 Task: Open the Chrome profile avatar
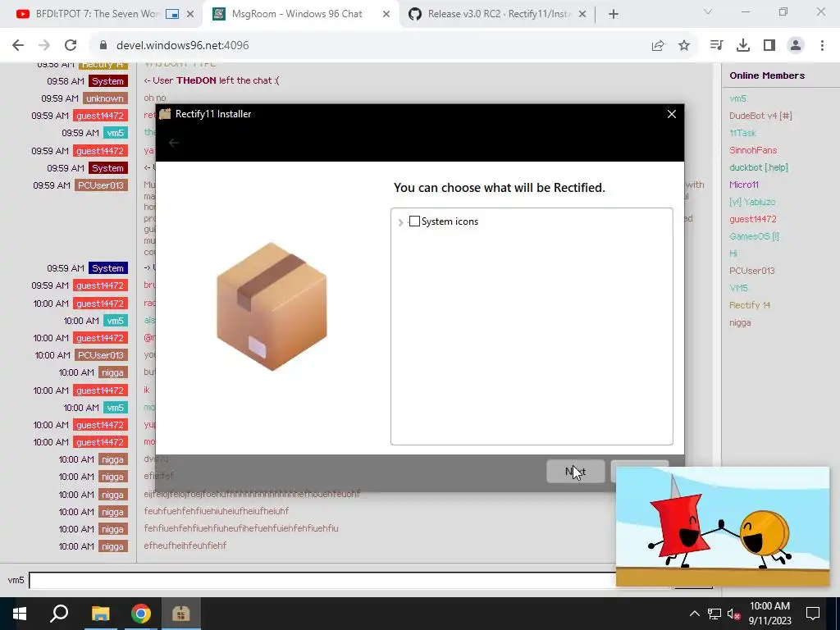tap(796, 46)
